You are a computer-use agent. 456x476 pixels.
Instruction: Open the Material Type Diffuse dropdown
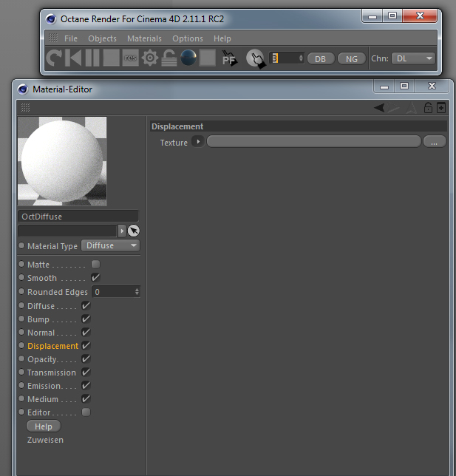tap(111, 245)
